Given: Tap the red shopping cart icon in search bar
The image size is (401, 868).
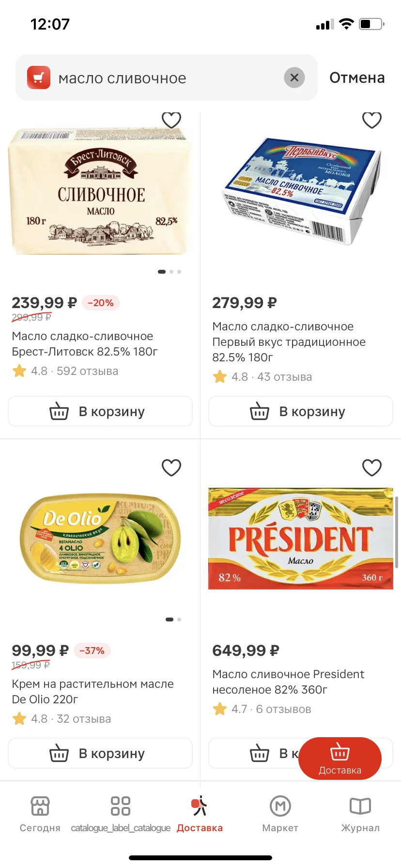Looking at the screenshot, I should (39, 77).
